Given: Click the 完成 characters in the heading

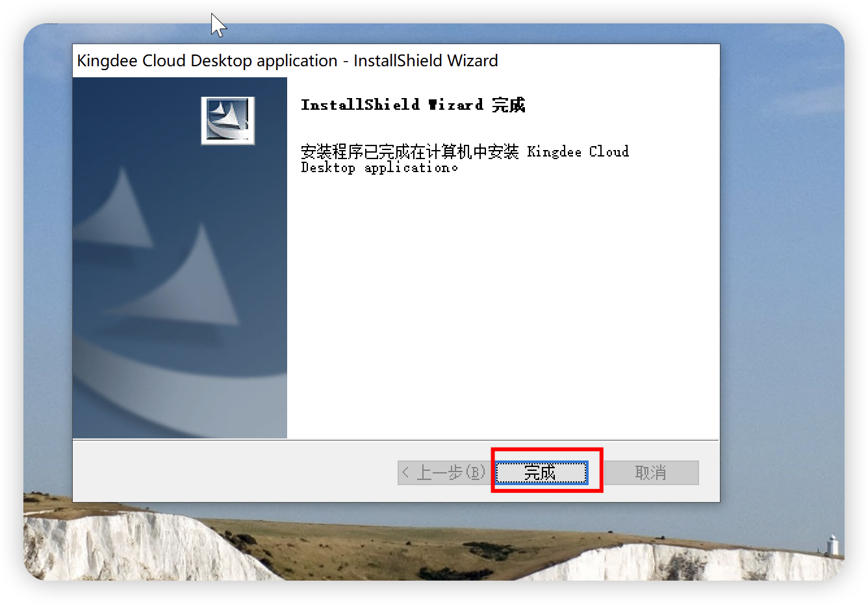Looking at the screenshot, I should (508, 105).
